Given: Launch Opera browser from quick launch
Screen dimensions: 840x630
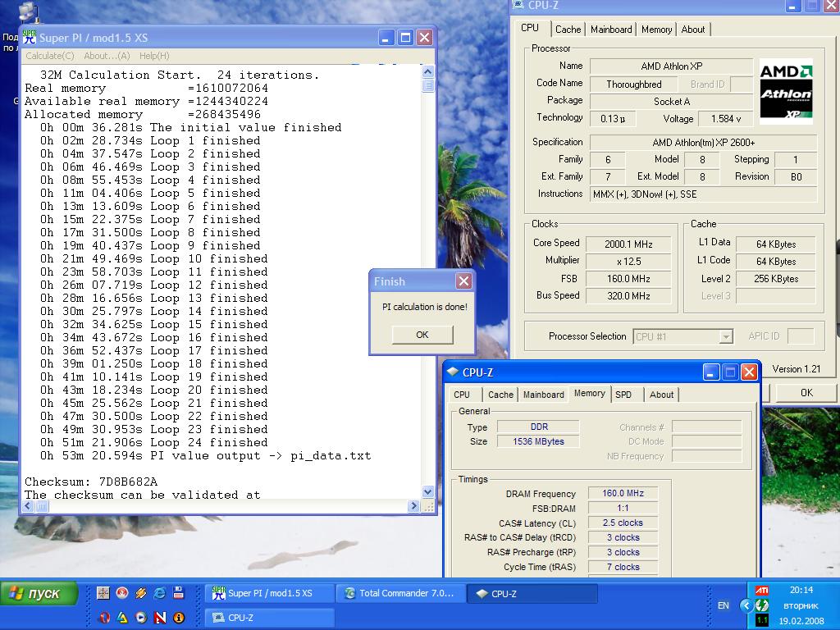Looking at the screenshot, I should point(104,618).
